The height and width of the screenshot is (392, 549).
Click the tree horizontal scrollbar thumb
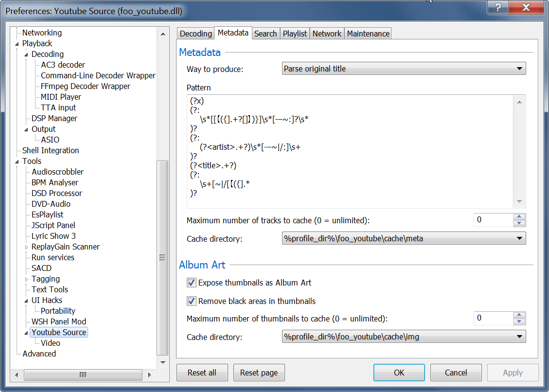pyautogui.click(x=83, y=374)
